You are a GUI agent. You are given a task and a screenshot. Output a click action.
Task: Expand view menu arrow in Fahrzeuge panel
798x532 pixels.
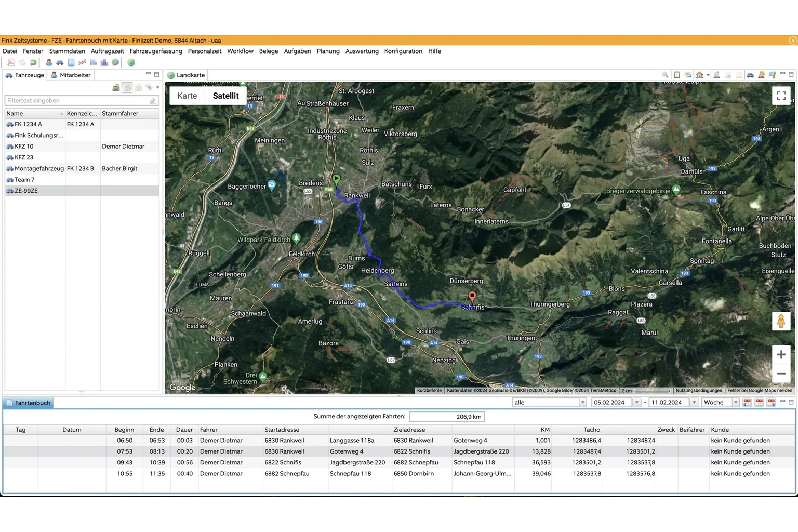pos(157,88)
